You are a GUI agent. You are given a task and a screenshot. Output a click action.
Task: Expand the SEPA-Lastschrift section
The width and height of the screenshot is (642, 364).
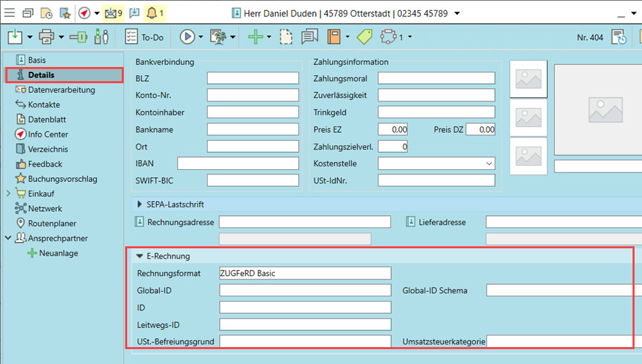(140, 204)
